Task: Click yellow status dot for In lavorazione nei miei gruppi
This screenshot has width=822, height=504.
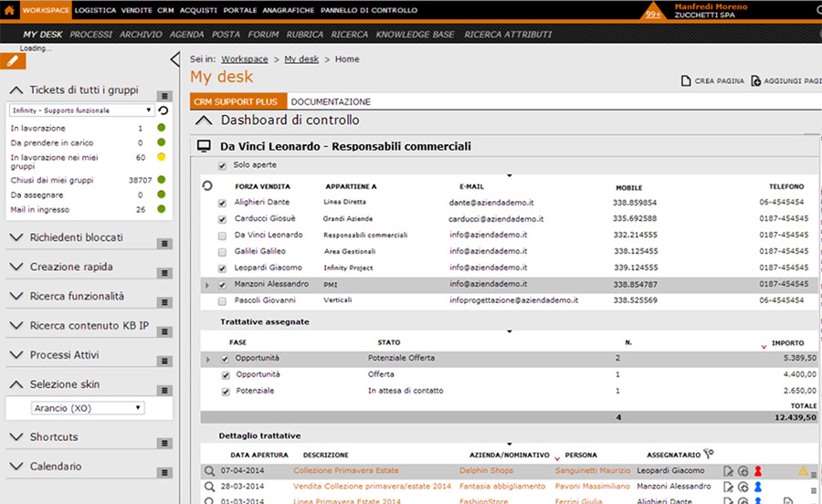Action: click(162, 157)
